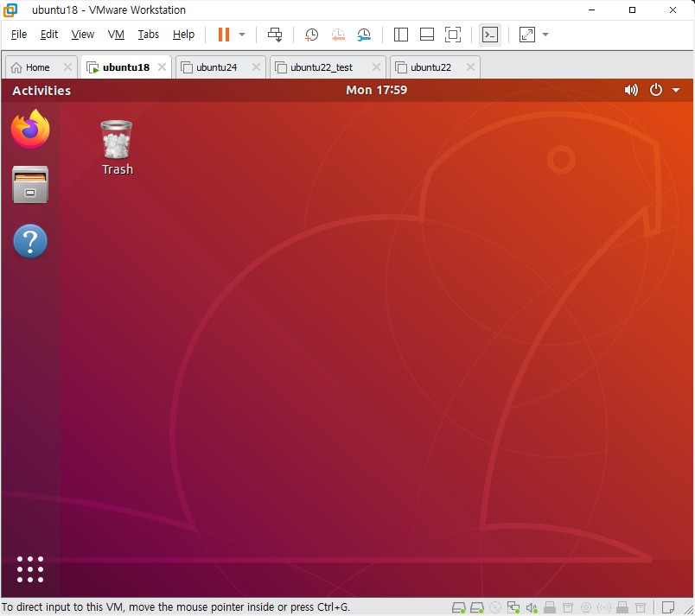Toggle the library sidebar panel

[401, 35]
